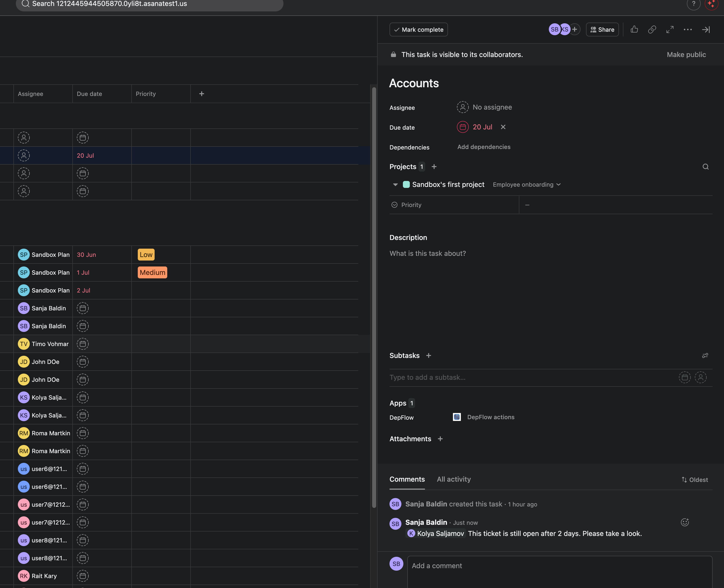Search projects magnifier icon in Projects section
Viewport: 724px width, 588px height.
click(x=705, y=167)
